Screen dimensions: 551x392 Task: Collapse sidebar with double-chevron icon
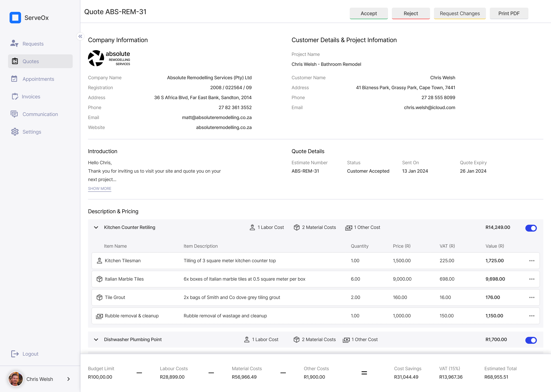(x=80, y=36)
